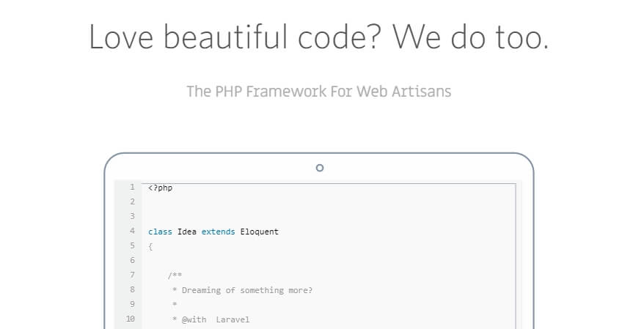This screenshot has width=644, height=329.
Task: Click line number 1 in the gutter
Action: (132, 187)
